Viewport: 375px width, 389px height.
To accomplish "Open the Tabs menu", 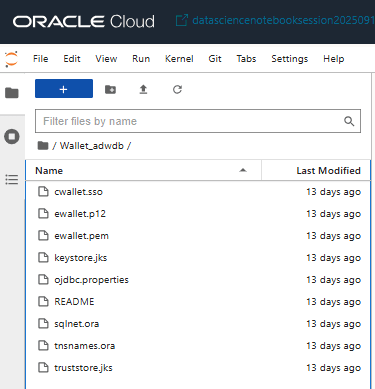I will tap(246, 59).
